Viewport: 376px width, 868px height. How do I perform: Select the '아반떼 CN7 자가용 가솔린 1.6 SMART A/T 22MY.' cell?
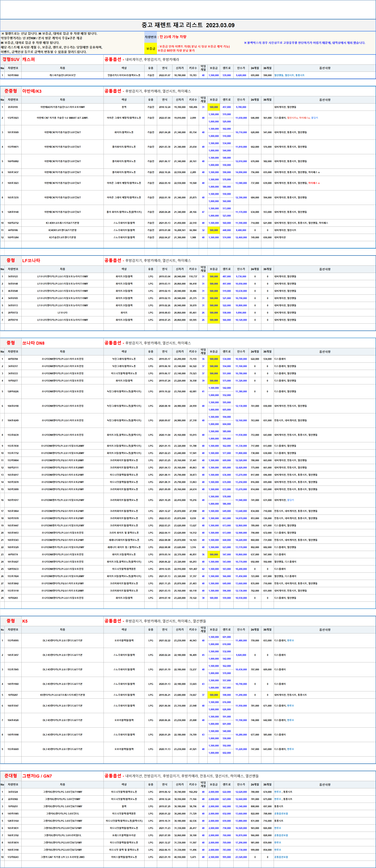click(x=63, y=118)
